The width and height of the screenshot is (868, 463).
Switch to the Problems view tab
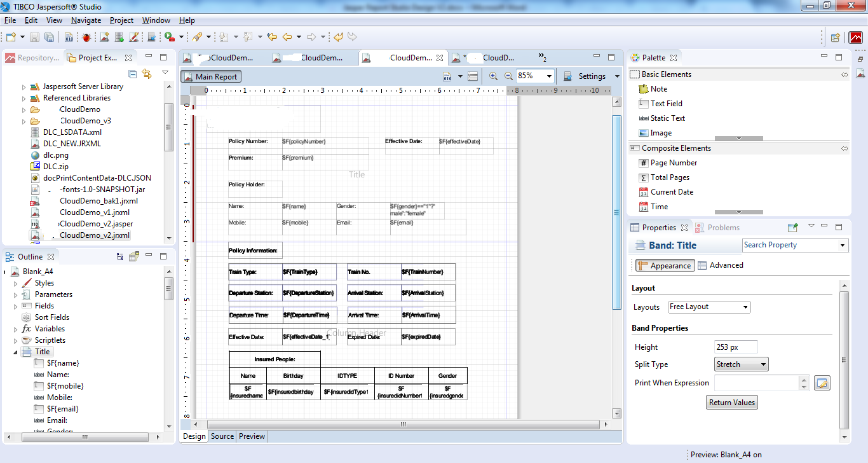tap(717, 228)
